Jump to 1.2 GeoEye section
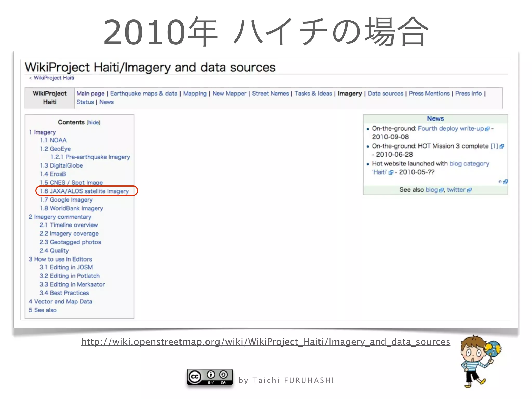Screen dimensions: 532x399 [x=55, y=149]
